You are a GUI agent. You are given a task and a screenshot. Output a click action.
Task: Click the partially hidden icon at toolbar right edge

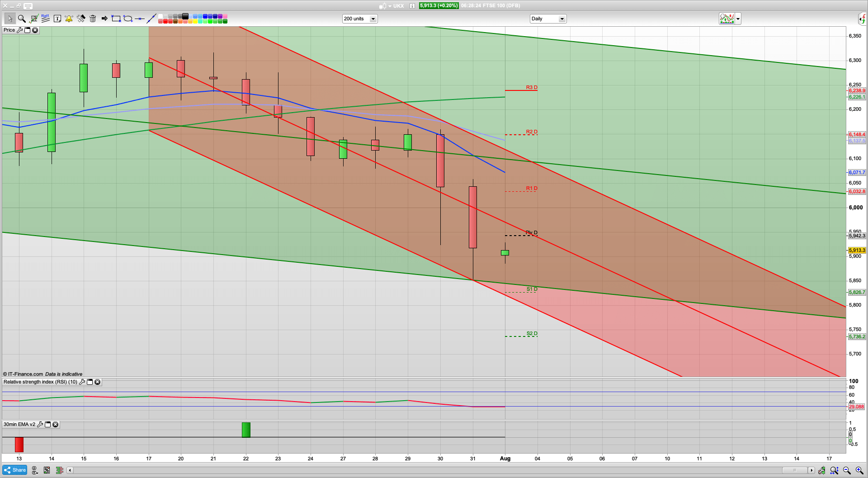(863, 19)
